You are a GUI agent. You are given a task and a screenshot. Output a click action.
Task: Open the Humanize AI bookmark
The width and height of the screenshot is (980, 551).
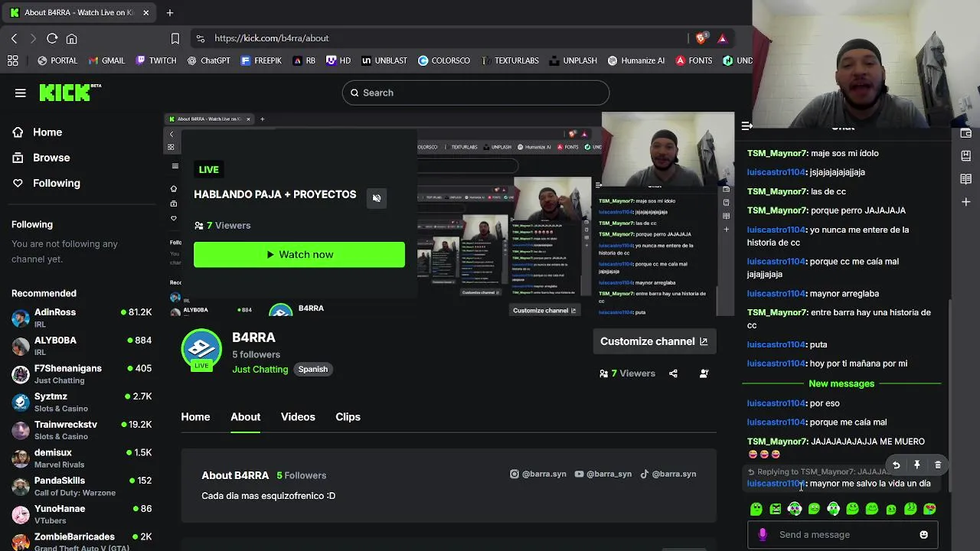[636, 60]
